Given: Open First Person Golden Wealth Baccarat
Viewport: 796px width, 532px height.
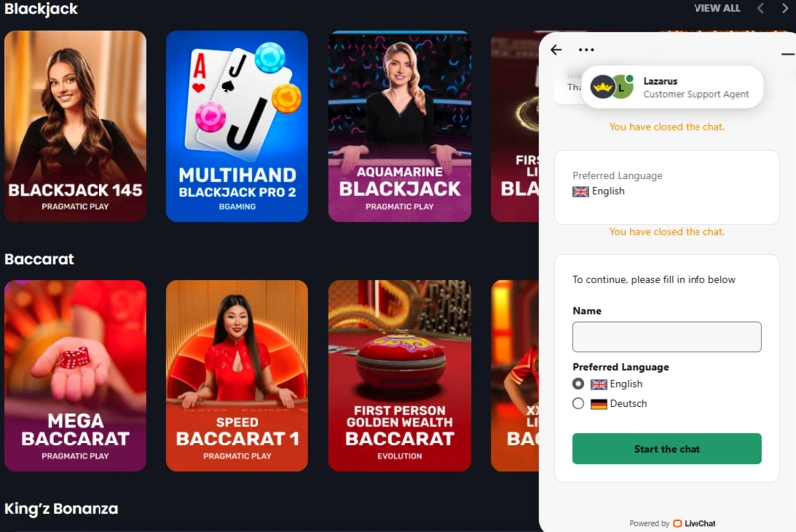Looking at the screenshot, I should [400, 376].
